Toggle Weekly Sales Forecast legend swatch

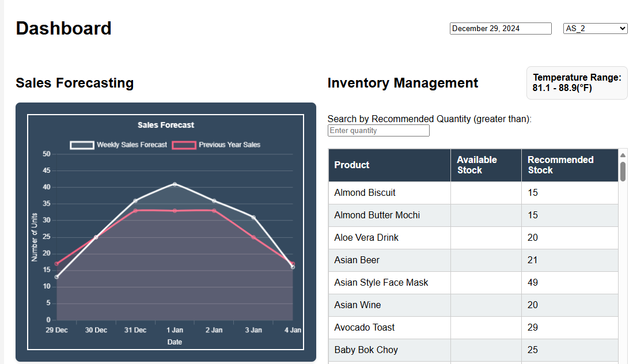tap(82, 145)
